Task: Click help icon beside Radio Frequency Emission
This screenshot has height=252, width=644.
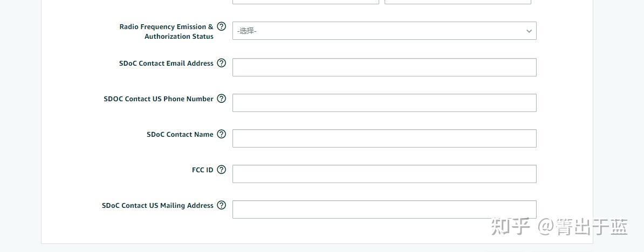Action: point(221,26)
